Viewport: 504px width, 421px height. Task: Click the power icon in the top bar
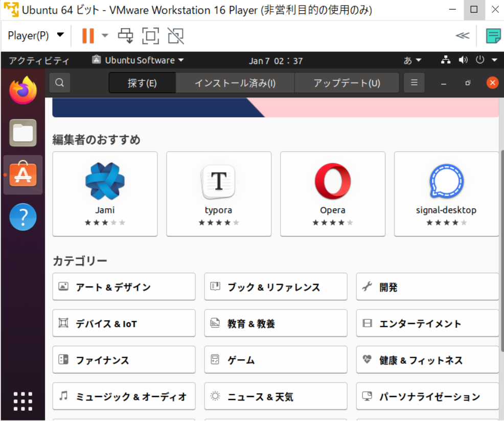click(x=480, y=60)
